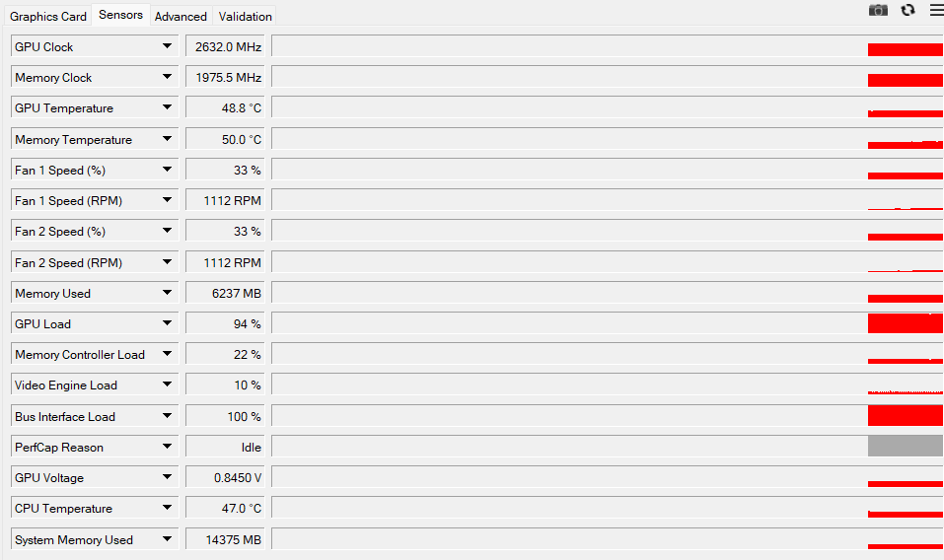Click the screenshot camera icon
The image size is (944, 560).
coord(878,10)
